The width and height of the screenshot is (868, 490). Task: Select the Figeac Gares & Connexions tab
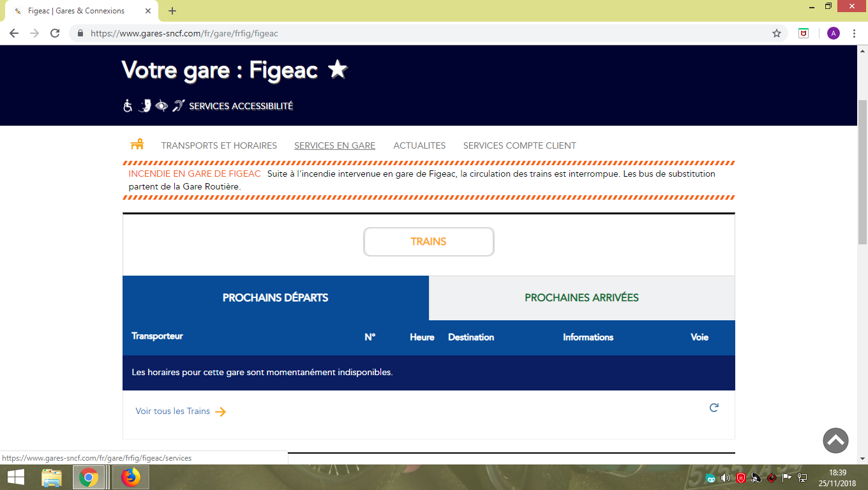81,11
